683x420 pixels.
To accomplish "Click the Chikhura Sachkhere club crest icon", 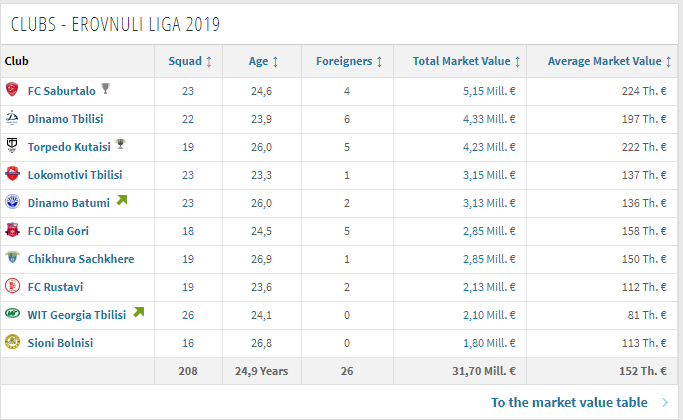I will pyautogui.click(x=12, y=259).
